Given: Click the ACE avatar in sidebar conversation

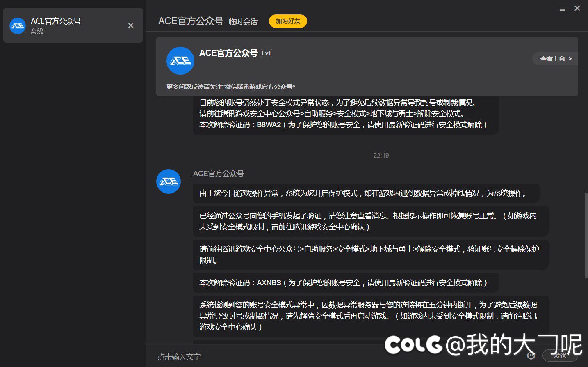Looking at the screenshot, I should [x=18, y=25].
